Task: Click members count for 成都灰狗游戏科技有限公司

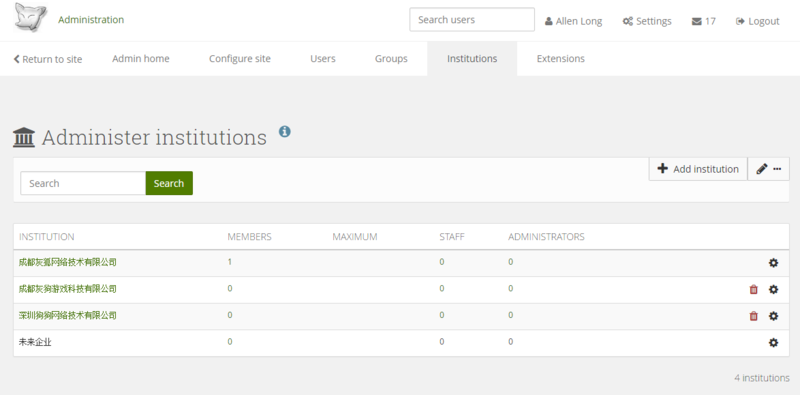Action: click(x=230, y=288)
